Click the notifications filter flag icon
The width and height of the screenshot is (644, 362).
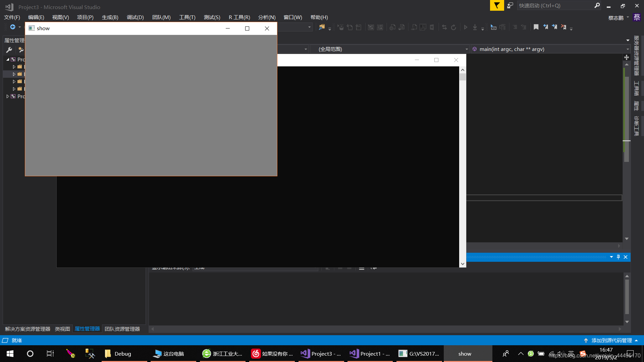click(x=497, y=5)
